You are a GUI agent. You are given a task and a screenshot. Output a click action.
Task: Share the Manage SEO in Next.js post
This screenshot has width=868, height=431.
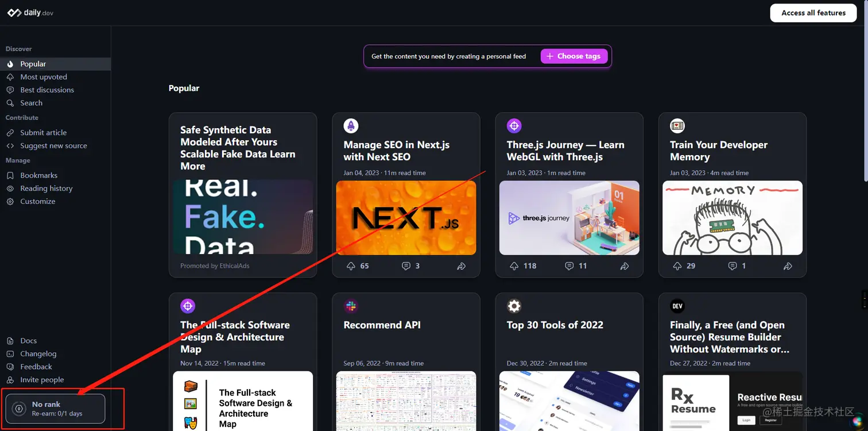(461, 266)
